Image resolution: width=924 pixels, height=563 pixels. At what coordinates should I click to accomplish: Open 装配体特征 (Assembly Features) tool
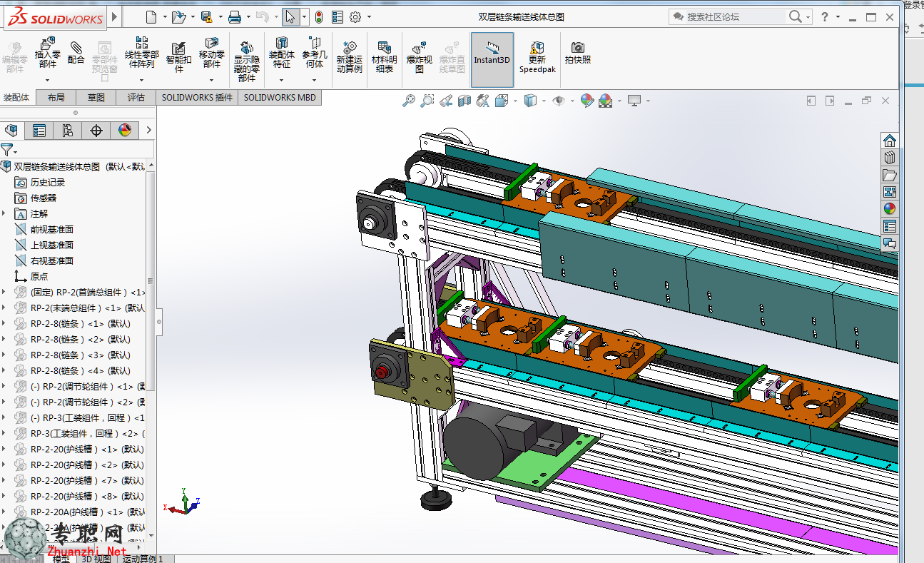[x=282, y=53]
